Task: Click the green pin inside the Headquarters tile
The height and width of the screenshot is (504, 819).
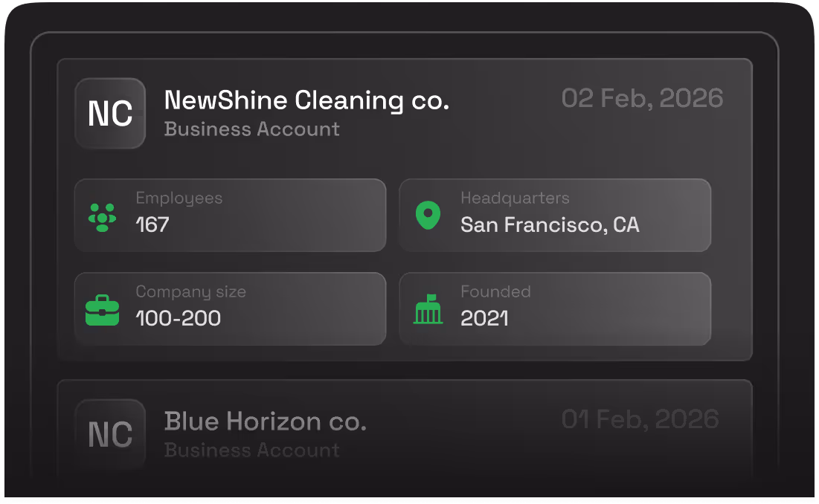Action: coord(427,215)
